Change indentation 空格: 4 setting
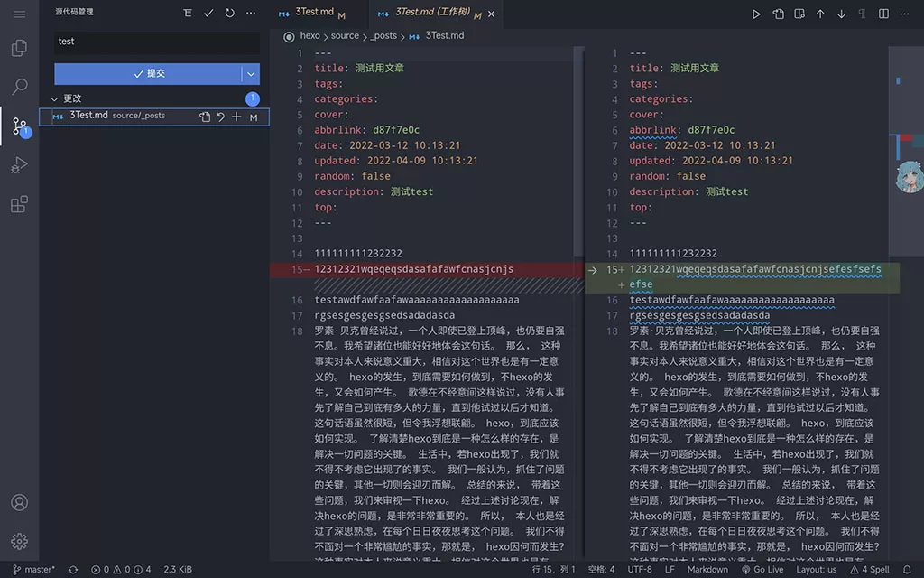Screen dimensions: 924x578 pos(601,570)
